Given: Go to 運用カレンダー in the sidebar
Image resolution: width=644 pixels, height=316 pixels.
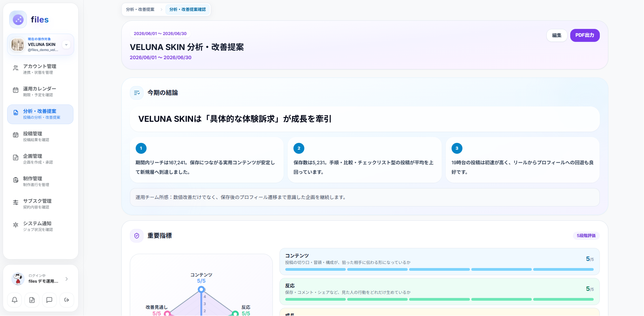Looking at the screenshot, I should pyautogui.click(x=40, y=92).
